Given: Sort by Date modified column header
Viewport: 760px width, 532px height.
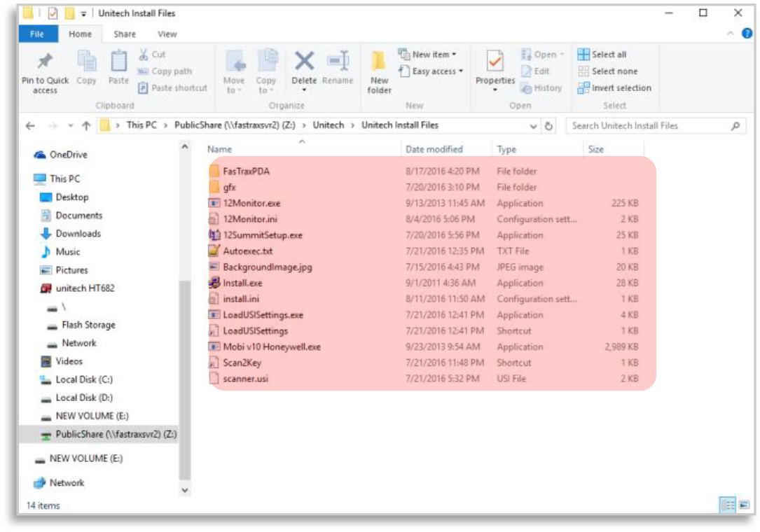Looking at the screenshot, I should [434, 149].
